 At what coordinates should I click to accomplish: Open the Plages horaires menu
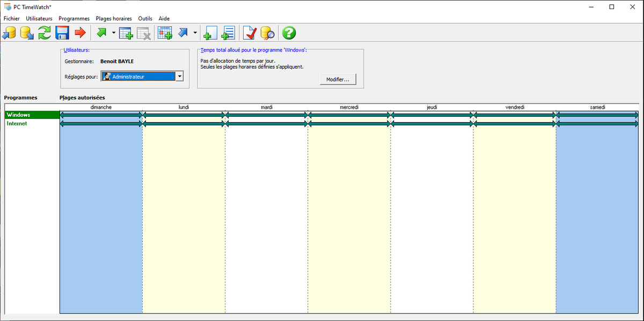pos(114,19)
